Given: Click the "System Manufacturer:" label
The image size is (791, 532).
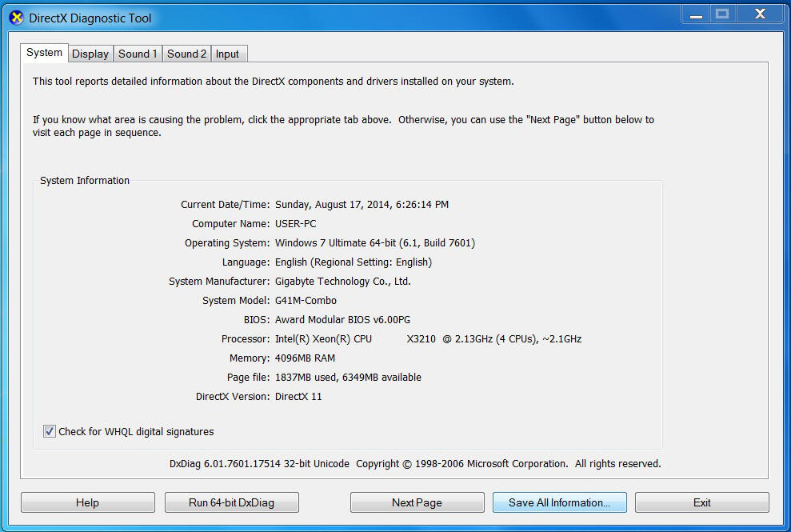Looking at the screenshot, I should pyautogui.click(x=219, y=281).
